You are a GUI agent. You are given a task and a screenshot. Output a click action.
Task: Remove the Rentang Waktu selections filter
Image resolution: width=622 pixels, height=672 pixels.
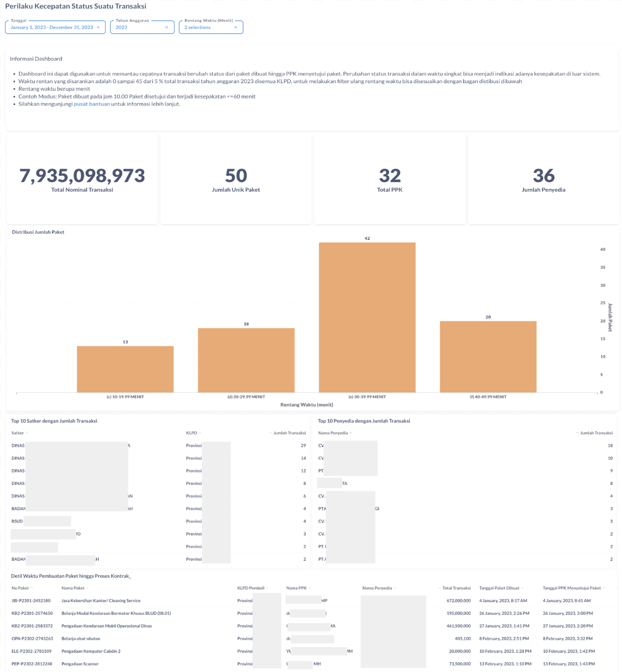point(235,27)
